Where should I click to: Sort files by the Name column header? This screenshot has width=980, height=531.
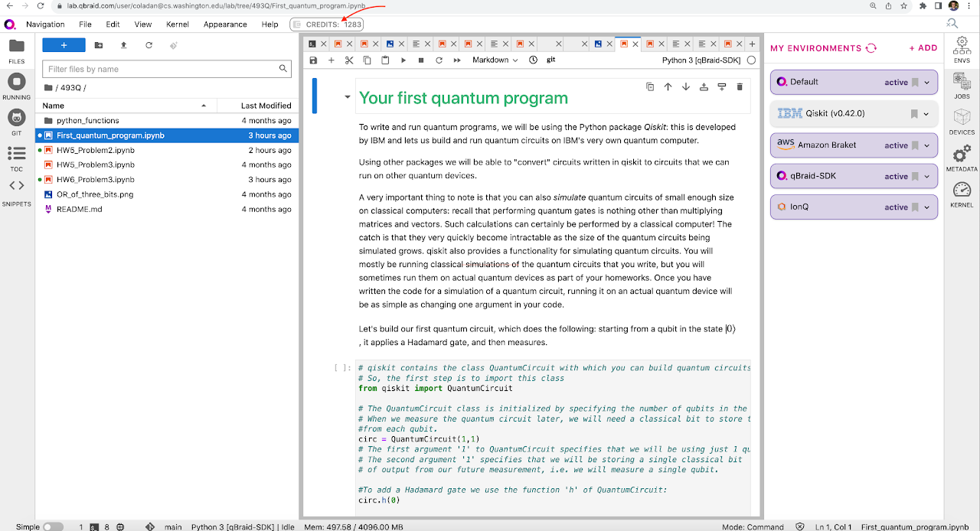tap(126, 106)
